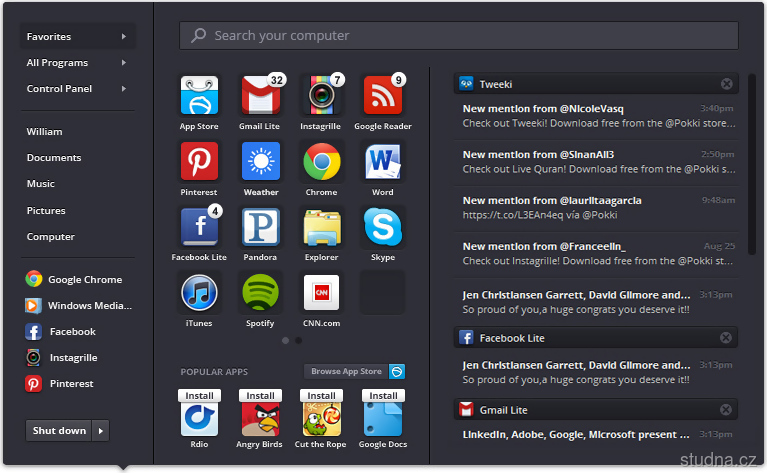Open the mention from @SinanAli3

[599, 162]
